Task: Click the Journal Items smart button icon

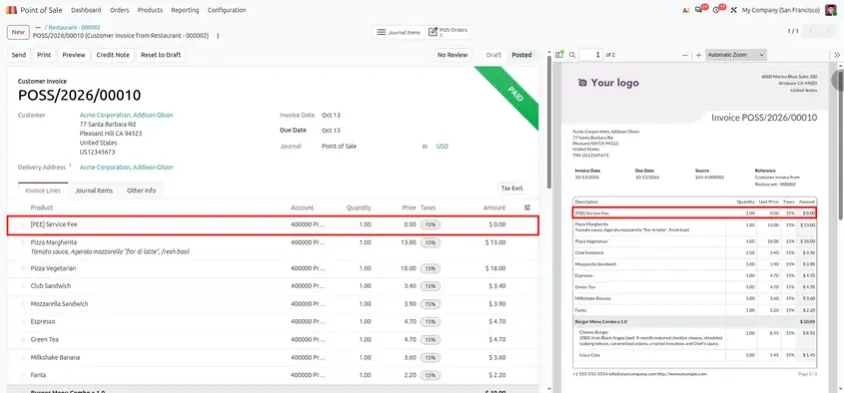Action: [381, 32]
